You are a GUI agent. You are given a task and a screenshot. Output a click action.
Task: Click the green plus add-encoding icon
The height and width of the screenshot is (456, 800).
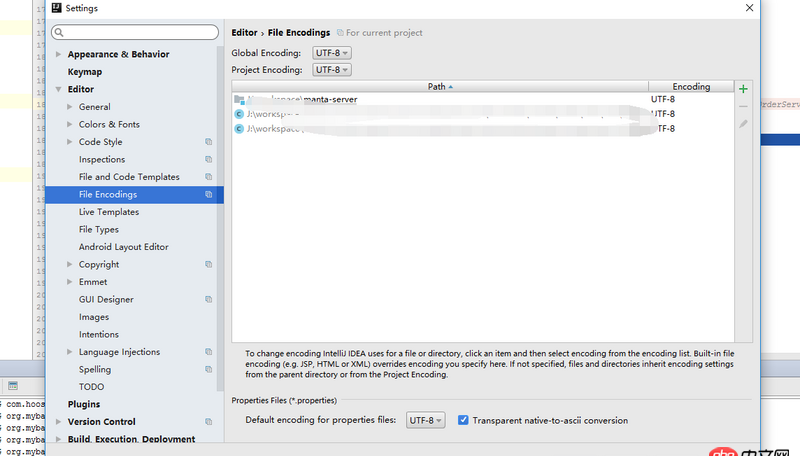coord(743,89)
